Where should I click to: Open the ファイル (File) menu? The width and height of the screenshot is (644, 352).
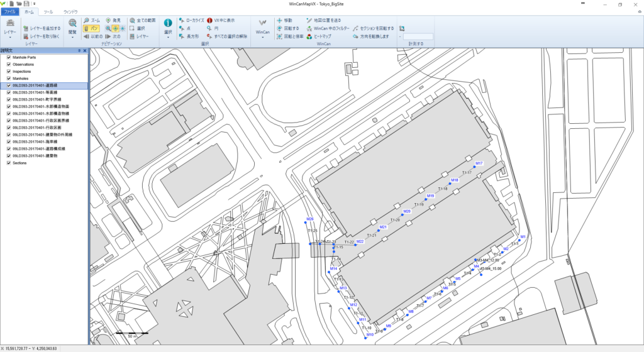pos(11,12)
